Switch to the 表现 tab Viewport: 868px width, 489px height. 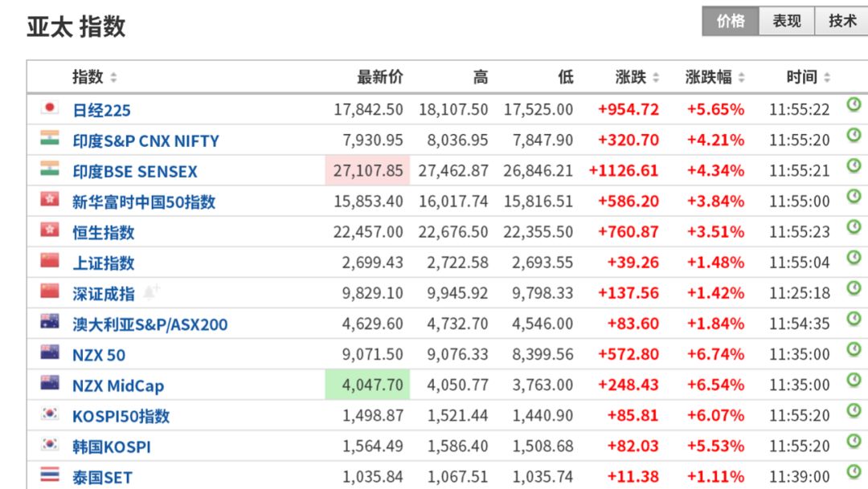(787, 22)
